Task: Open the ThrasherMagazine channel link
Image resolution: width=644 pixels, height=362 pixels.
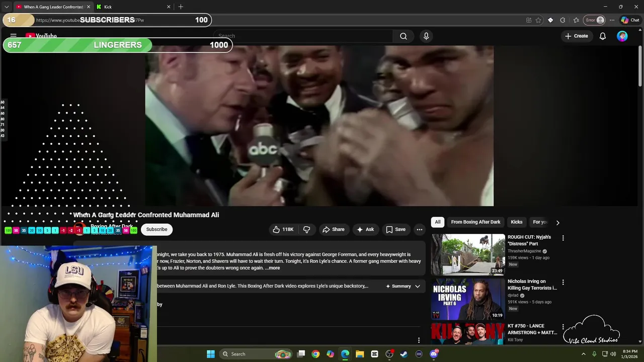Action: click(524, 251)
